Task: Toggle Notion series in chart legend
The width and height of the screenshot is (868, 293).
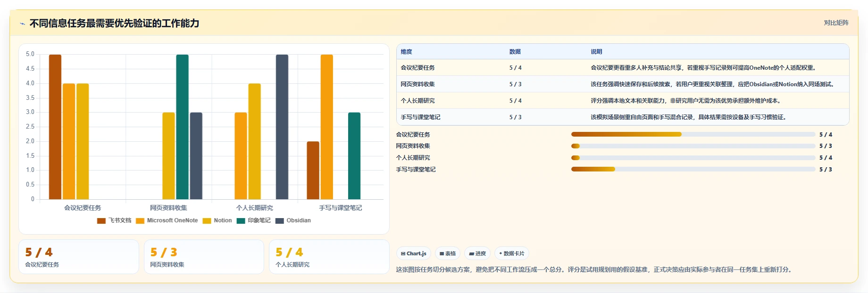Action: pos(217,220)
